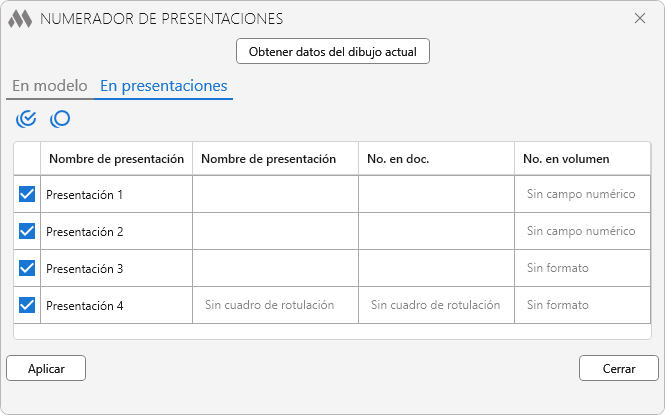The width and height of the screenshot is (665, 415).
Task: Uncheck the Presentación 4 row checkbox
Action: click(x=27, y=305)
